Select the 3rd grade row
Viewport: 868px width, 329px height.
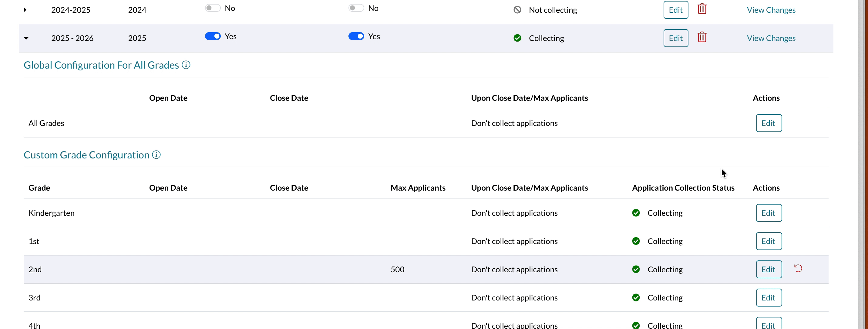coord(34,298)
